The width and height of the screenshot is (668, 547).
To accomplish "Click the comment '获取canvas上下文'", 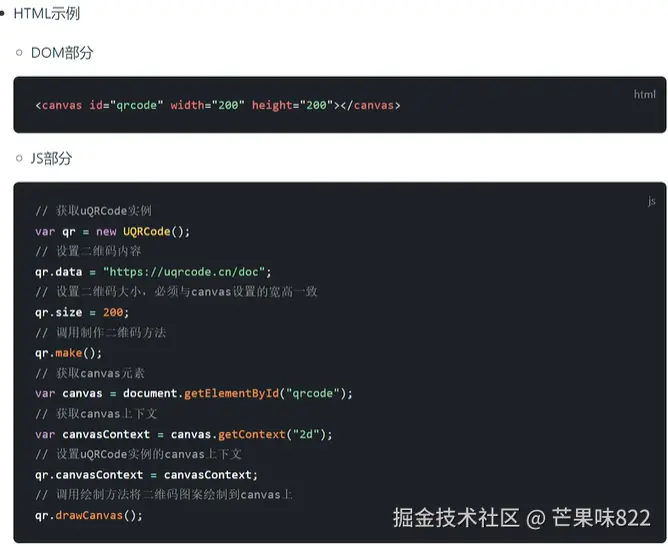I will pyautogui.click(x=96, y=414).
